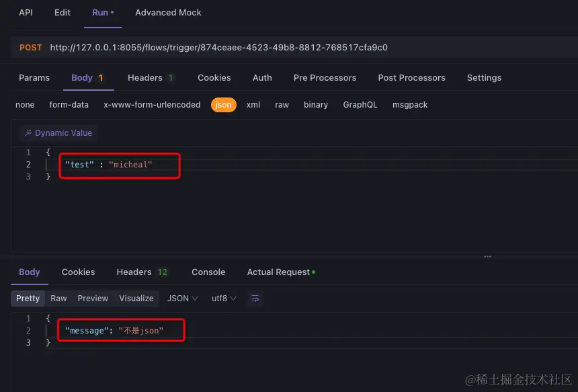Choose the form-data body type
578x392 pixels.
click(x=69, y=105)
